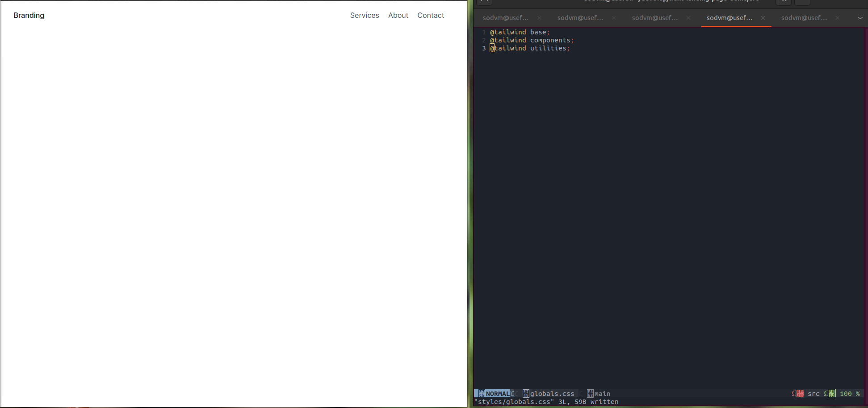The height and width of the screenshot is (408, 868).
Task: Click the '@tailwind base;' line
Action: pyautogui.click(x=520, y=32)
